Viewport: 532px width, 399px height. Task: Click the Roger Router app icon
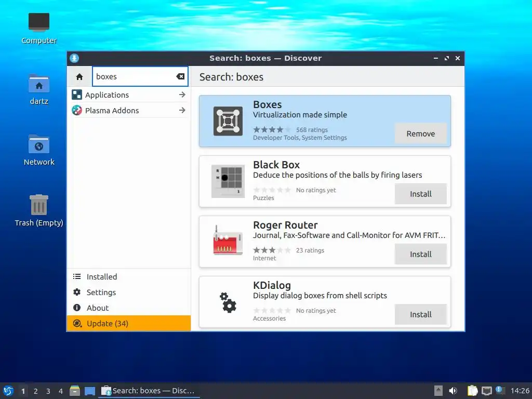(x=228, y=240)
